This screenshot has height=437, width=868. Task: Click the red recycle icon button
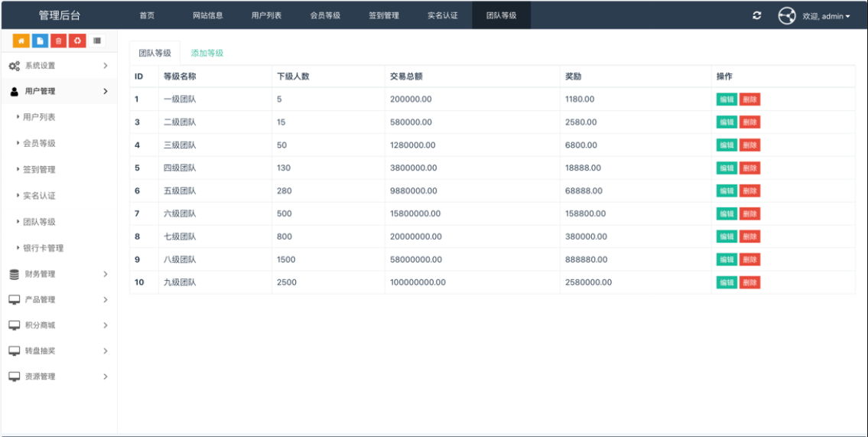click(77, 41)
